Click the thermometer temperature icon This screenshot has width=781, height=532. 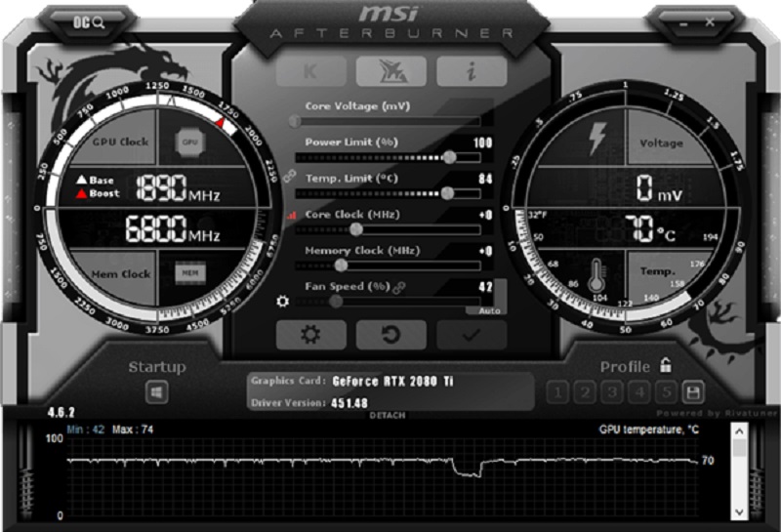[596, 275]
